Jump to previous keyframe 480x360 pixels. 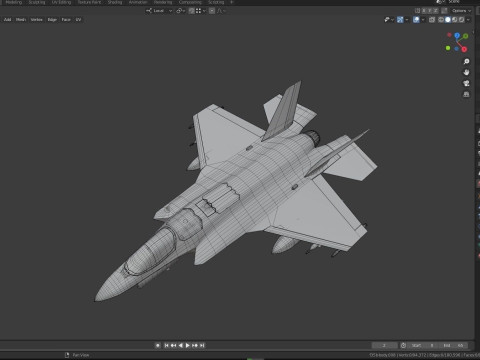point(173,345)
